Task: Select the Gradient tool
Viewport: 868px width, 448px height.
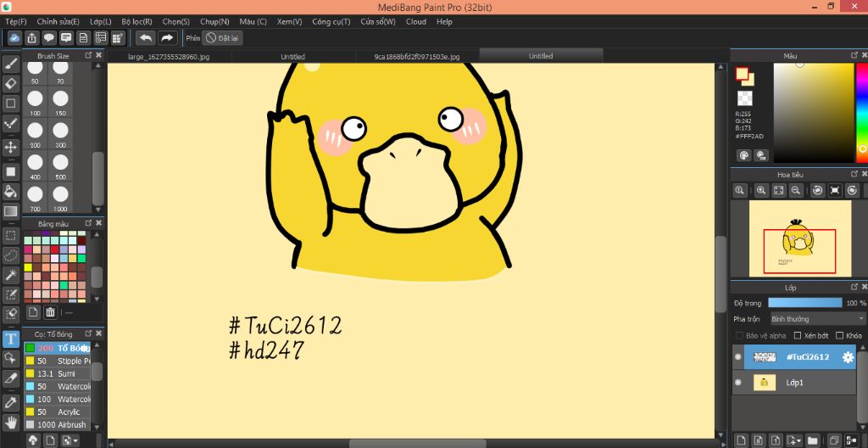Action: 10,211
